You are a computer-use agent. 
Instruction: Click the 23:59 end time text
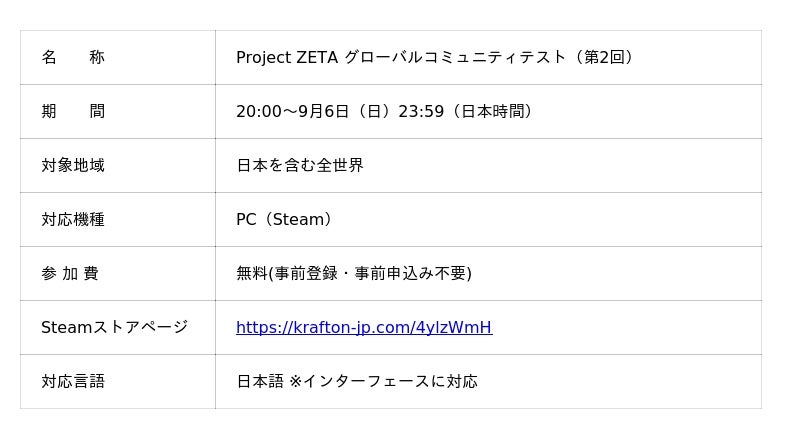(x=421, y=111)
